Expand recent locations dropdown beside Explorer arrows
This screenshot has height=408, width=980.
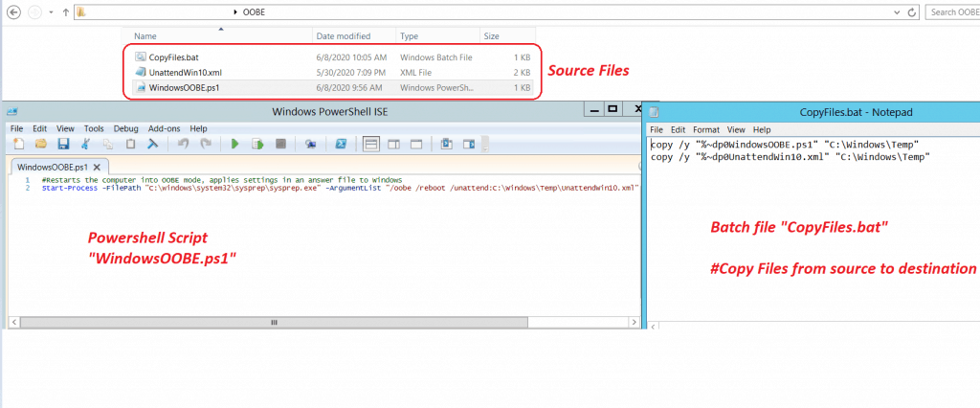(51, 12)
